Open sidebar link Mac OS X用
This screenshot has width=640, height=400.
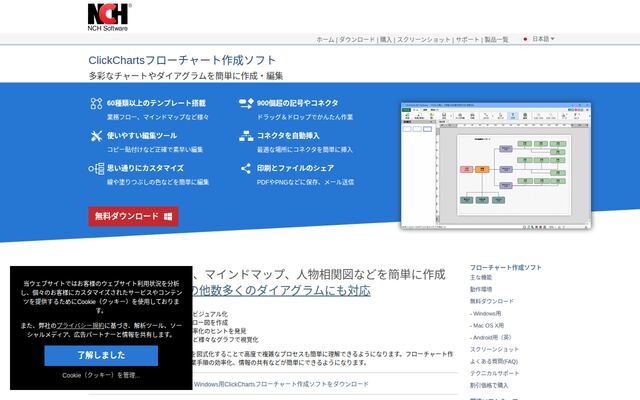487,325
